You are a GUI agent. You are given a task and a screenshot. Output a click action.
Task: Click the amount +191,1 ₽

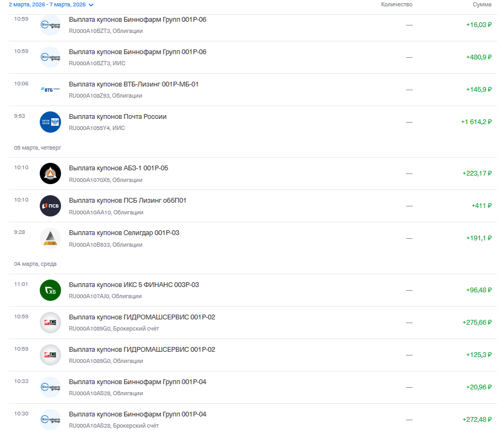(x=479, y=238)
